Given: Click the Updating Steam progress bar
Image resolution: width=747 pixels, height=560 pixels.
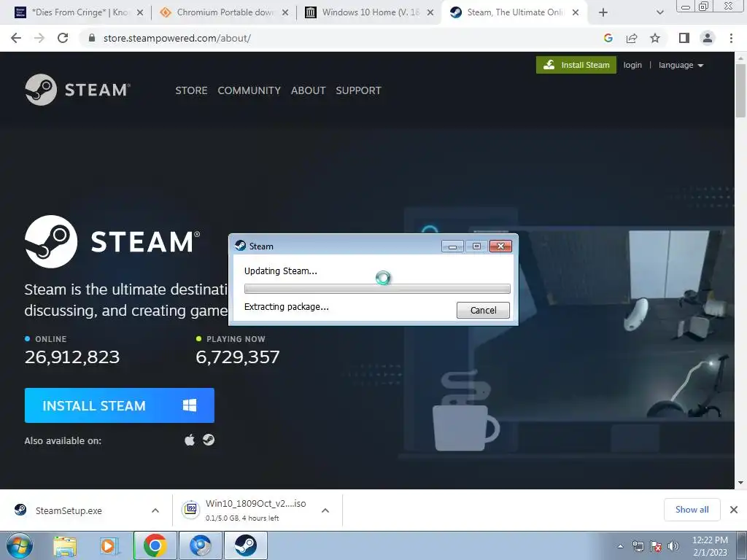Looking at the screenshot, I should point(377,289).
